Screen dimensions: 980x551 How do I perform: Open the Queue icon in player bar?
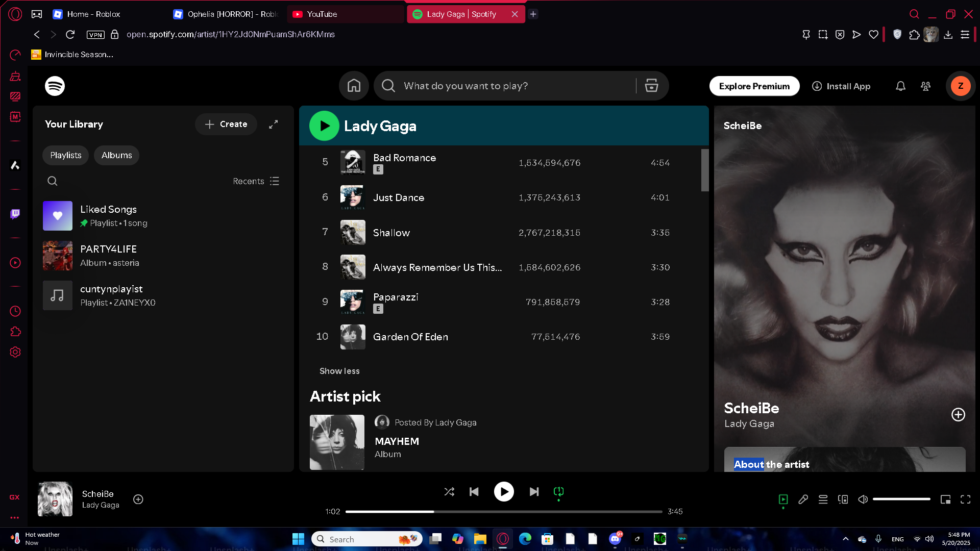point(823,499)
